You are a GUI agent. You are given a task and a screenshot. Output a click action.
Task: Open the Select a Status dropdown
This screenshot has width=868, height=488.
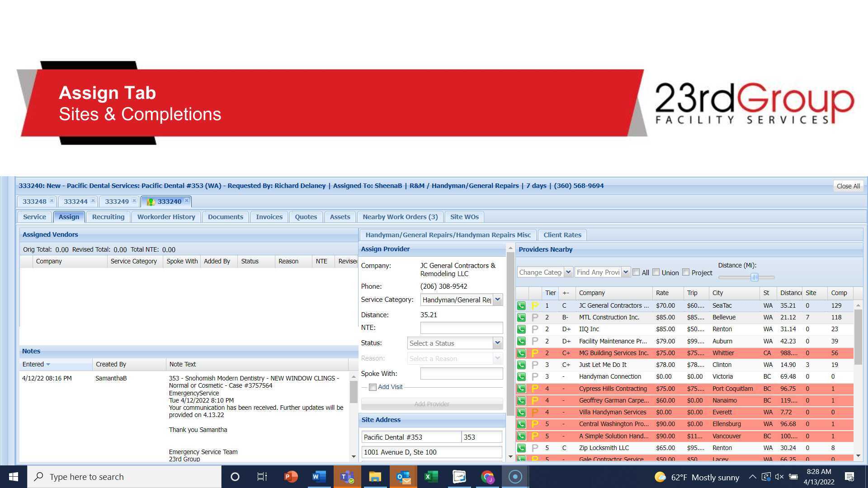click(497, 343)
